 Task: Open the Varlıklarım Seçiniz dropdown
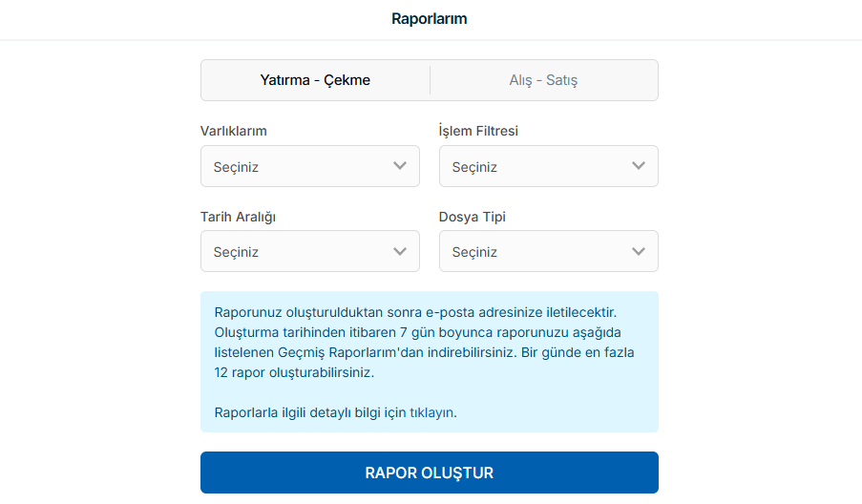(309, 166)
